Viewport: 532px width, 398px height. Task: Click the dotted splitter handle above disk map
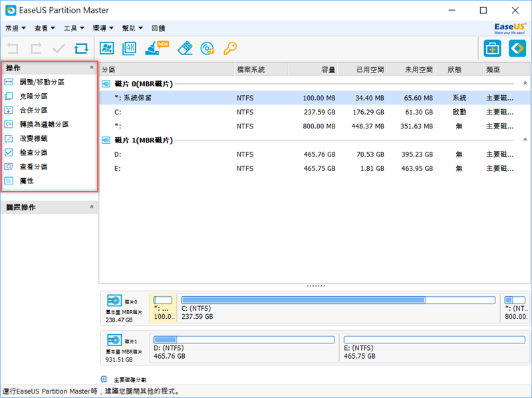tap(315, 286)
